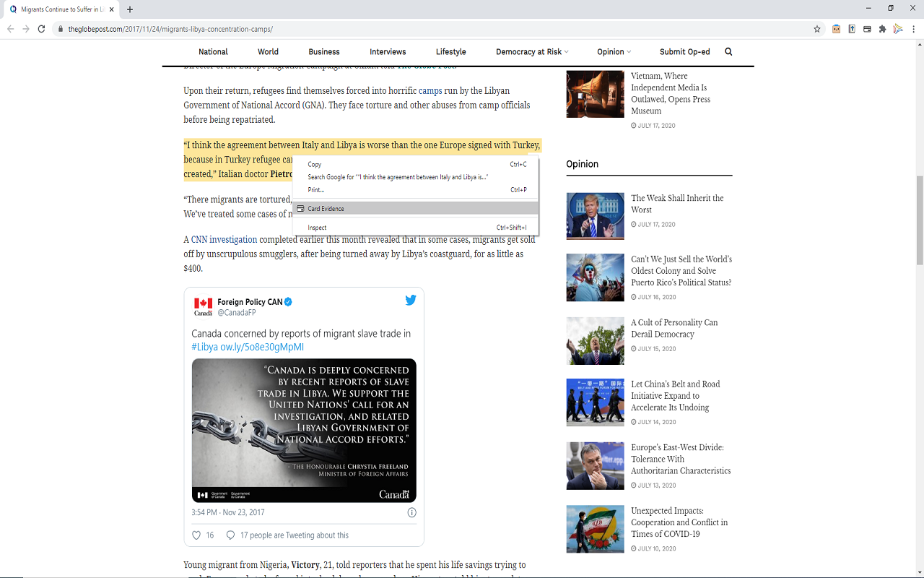The height and width of the screenshot is (578, 924).
Task: Click the browser forward arrow
Action: coord(26,29)
